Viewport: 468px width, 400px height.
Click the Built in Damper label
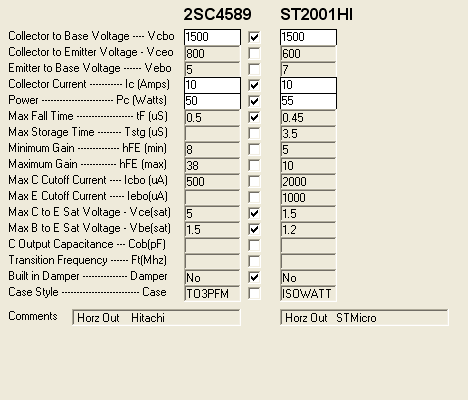pos(88,276)
